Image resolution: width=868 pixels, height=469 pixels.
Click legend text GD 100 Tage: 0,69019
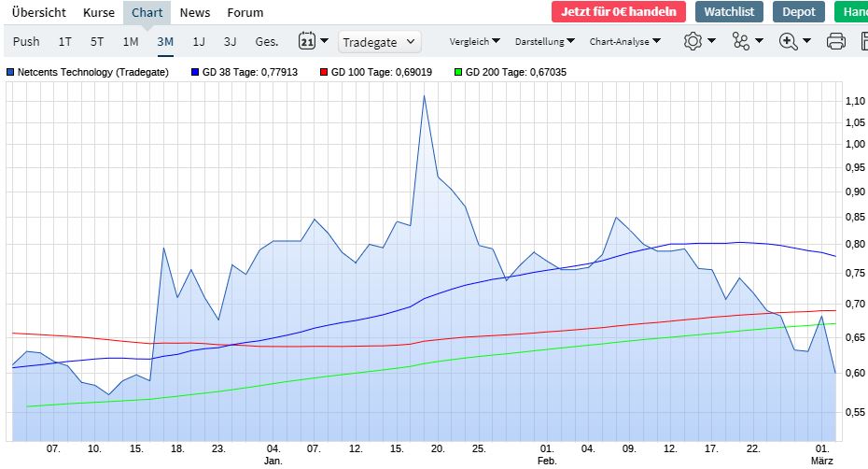point(382,72)
